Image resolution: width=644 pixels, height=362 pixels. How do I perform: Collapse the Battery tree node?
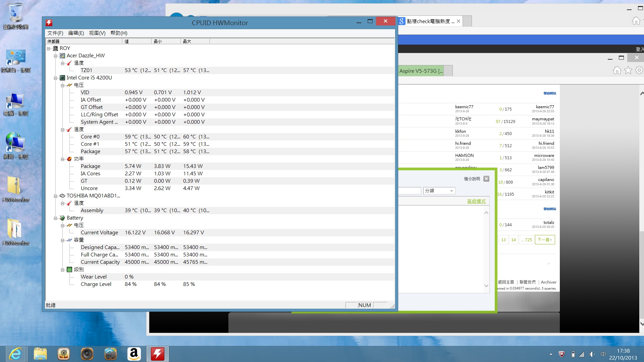[56, 218]
